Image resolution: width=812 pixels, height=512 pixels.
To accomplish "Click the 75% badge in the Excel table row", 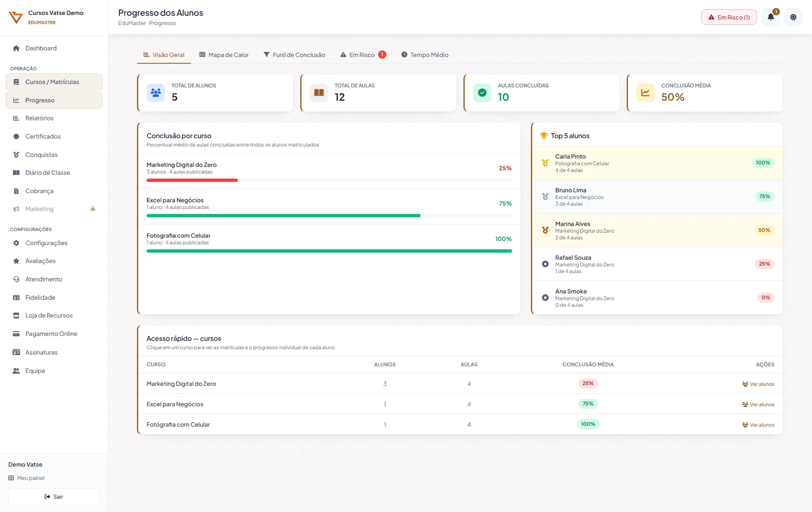I will pyautogui.click(x=588, y=404).
